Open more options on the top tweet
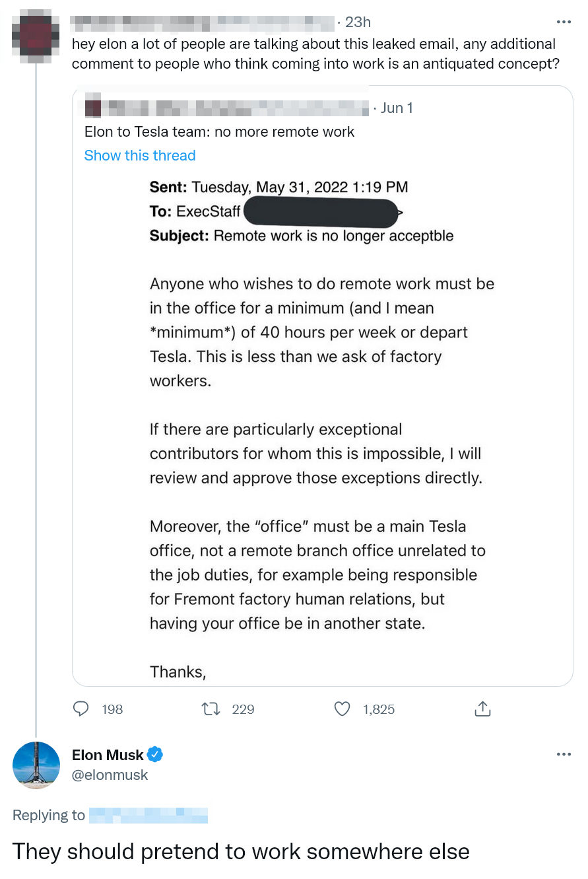588x879 pixels. point(563,22)
